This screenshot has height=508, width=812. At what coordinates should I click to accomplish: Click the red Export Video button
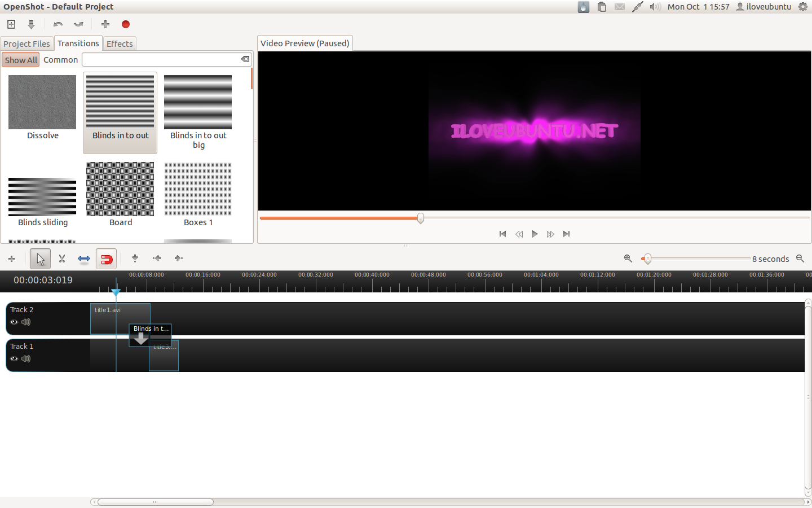click(x=126, y=24)
